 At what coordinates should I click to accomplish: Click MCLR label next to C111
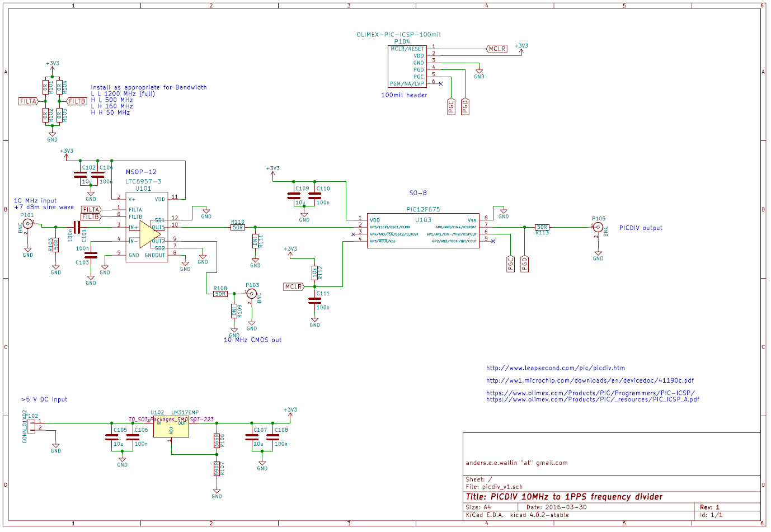coord(294,286)
